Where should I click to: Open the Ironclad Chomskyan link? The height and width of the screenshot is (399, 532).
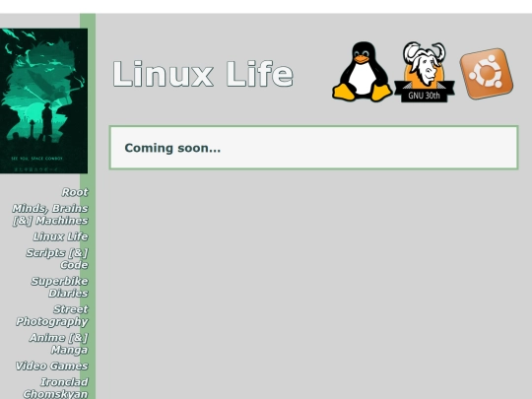[x=55, y=388]
